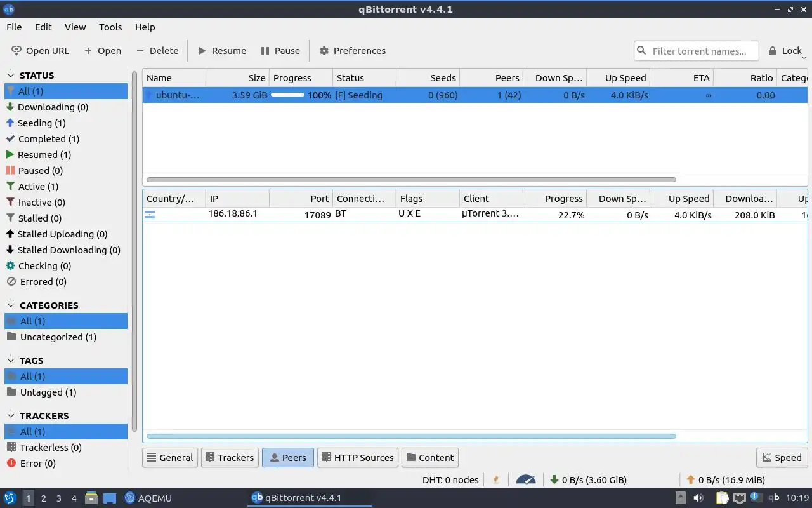Click the Inactive funnel filter icon
This screenshot has height=508, width=812.
pyautogui.click(x=10, y=203)
